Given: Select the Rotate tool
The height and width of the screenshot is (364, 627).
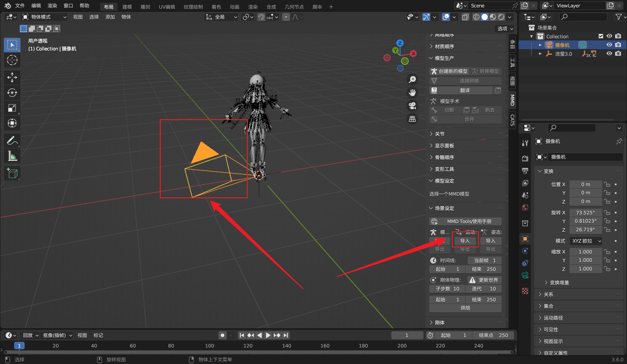Looking at the screenshot, I should click(x=12, y=93).
